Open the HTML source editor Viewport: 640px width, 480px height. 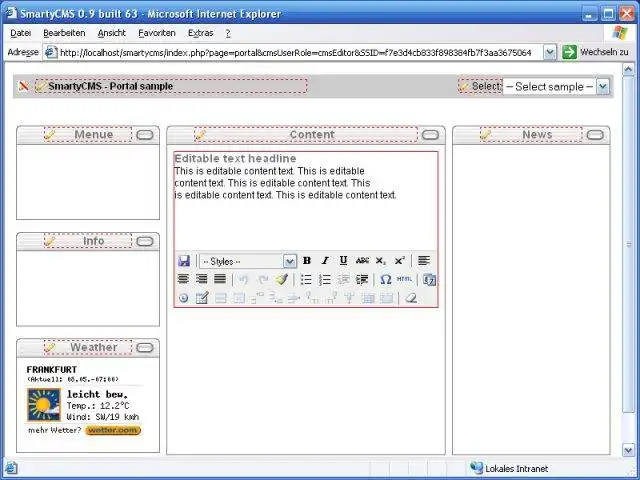pyautogui.click(x=404, y=279)
